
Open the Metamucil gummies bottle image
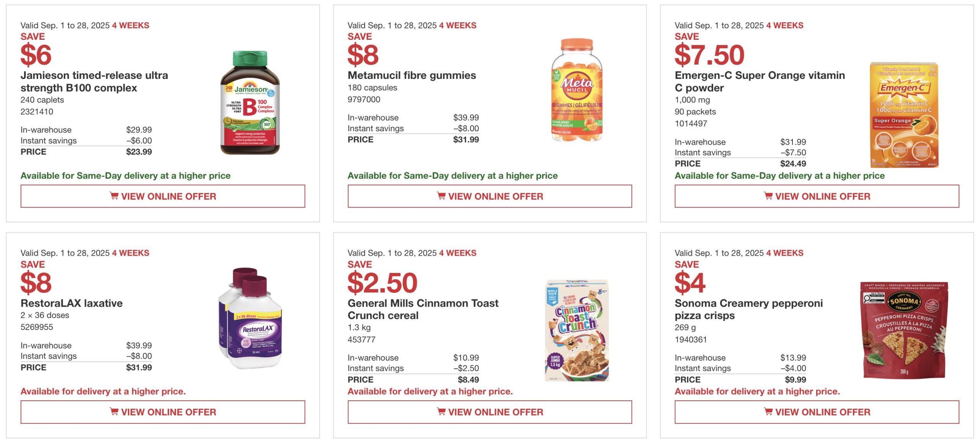pos(577,90)
